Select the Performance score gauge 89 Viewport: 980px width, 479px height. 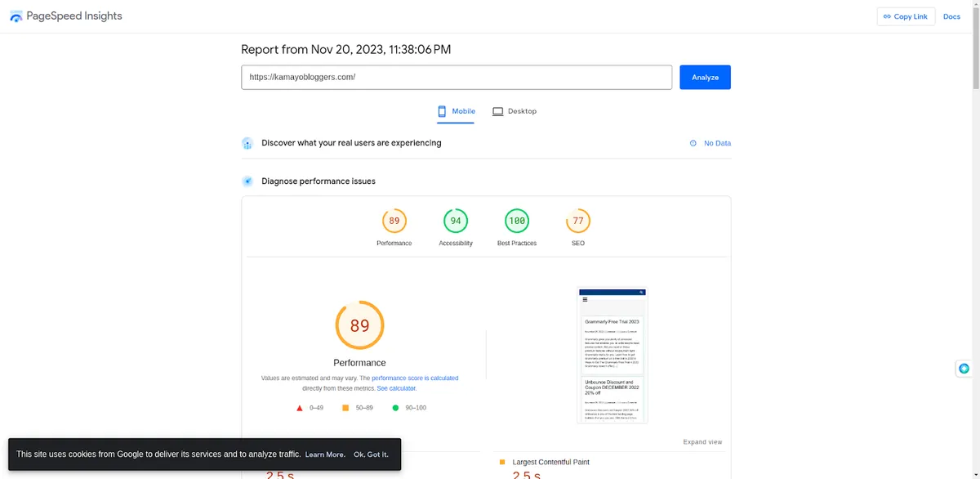[394, 221]
